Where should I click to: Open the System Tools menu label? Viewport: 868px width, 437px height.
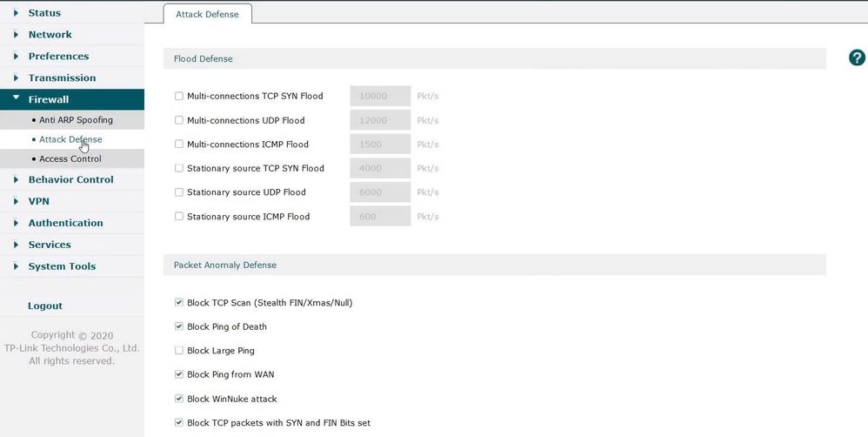[62, 266]
